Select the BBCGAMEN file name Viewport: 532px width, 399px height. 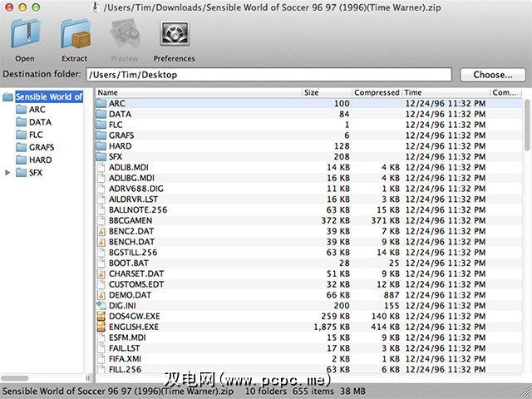[131, 220]
